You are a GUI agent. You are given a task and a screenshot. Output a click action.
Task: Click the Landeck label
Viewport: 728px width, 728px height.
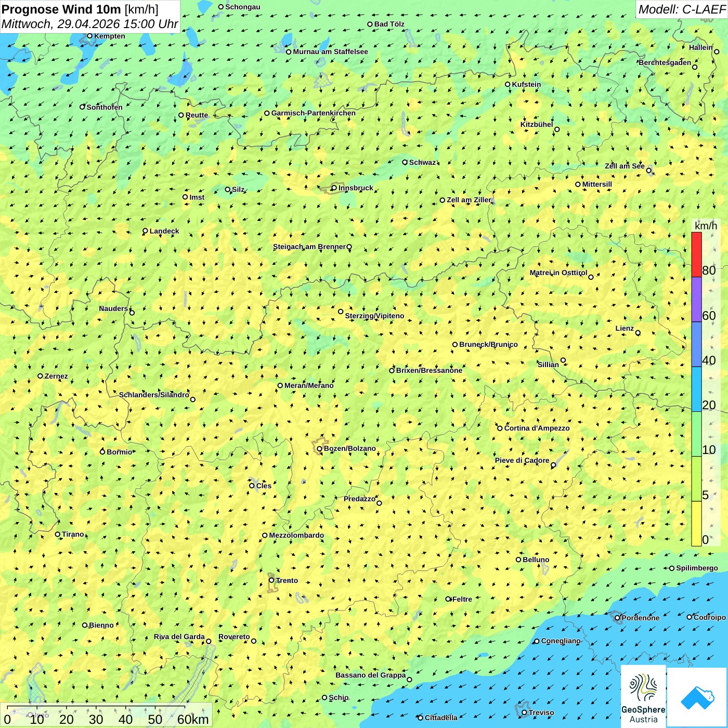(x=164, y=231)
